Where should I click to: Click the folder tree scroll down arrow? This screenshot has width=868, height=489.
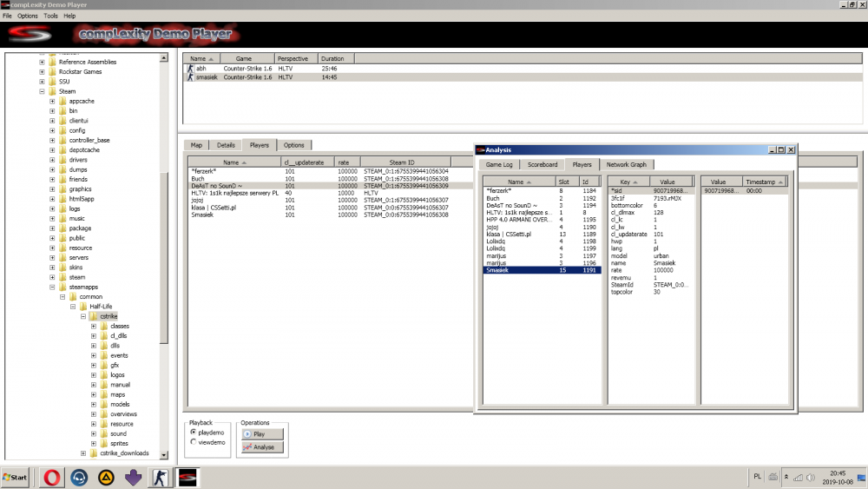point(164,454)
